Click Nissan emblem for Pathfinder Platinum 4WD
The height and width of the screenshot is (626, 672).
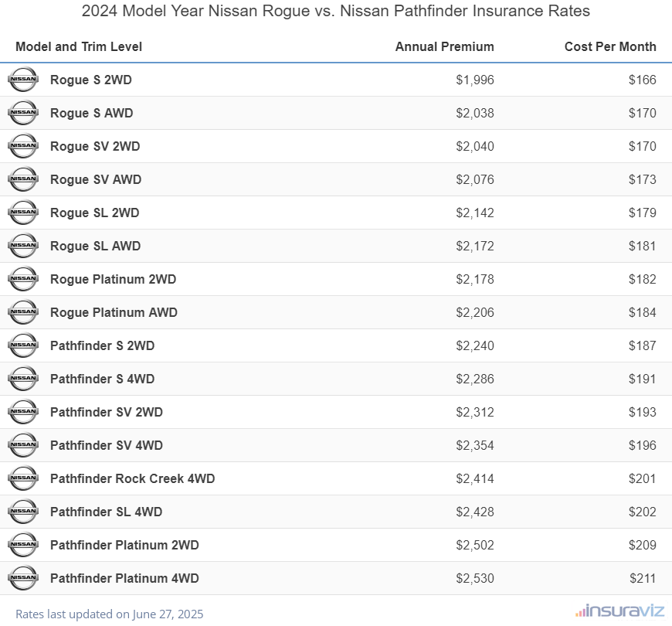pyautogui.click(x=23, y=578)
